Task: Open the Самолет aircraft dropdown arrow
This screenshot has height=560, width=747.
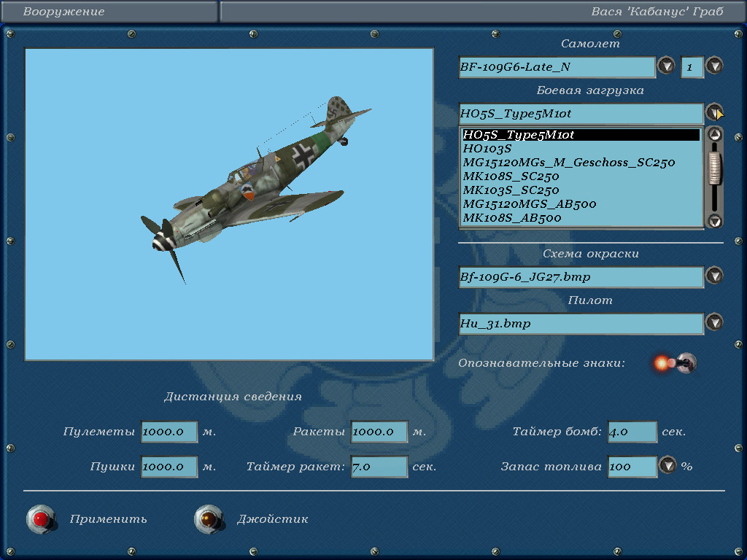Action: pyautogui.click(x=666, y=66)
